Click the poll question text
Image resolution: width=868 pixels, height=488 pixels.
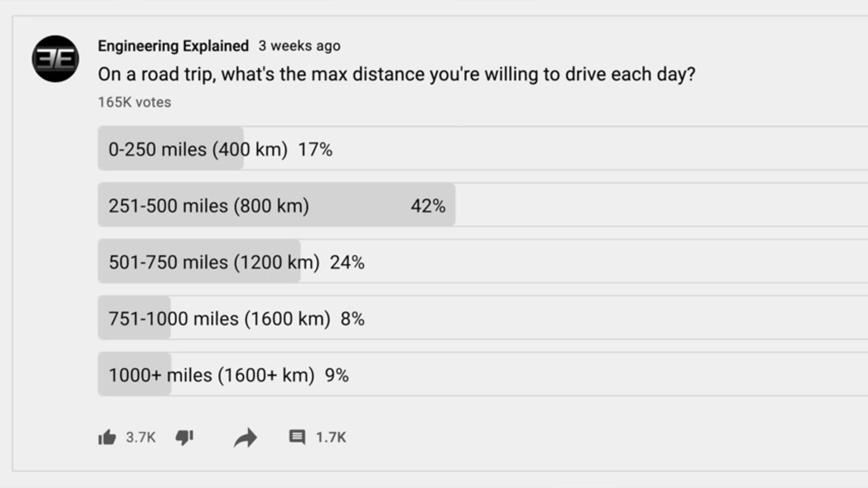[x=396, y=75]
